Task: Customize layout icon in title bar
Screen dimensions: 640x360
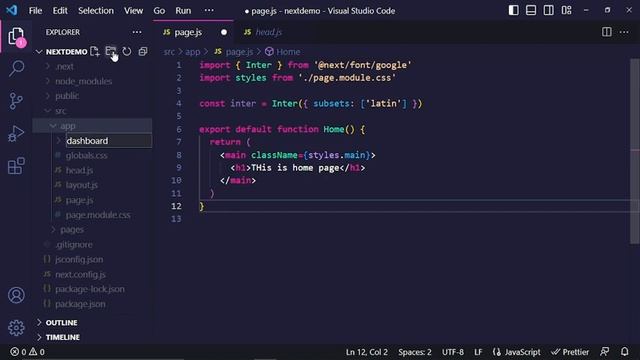Action: coord(567,10)
